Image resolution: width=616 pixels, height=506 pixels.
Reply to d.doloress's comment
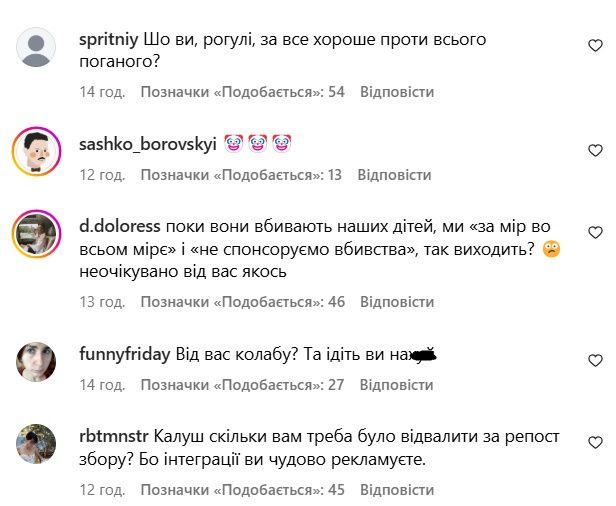tap(397, 301)
